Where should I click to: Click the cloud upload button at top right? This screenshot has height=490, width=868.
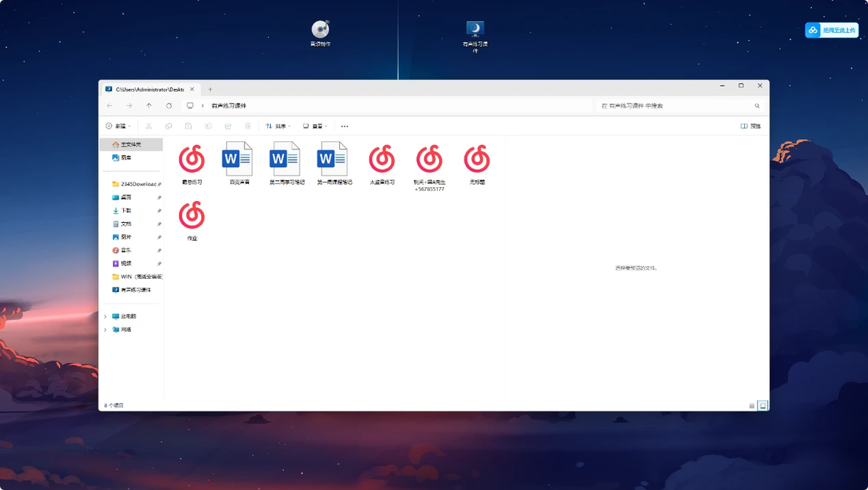point(832,31)
